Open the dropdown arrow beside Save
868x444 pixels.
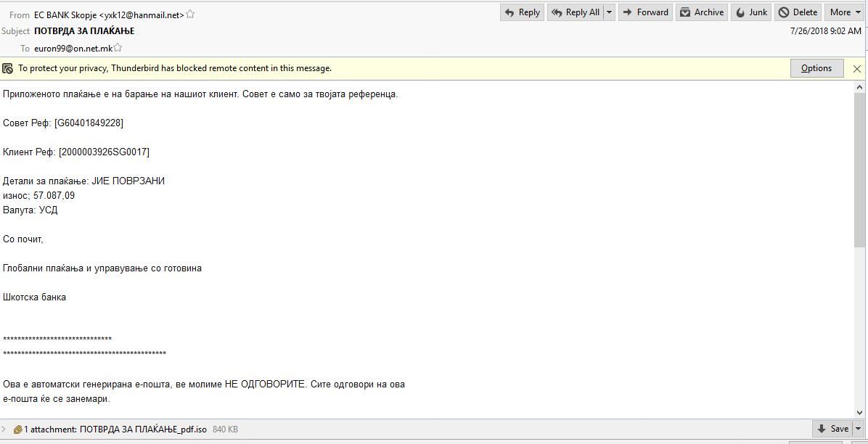pyautogui.click(x=858, y=429)
